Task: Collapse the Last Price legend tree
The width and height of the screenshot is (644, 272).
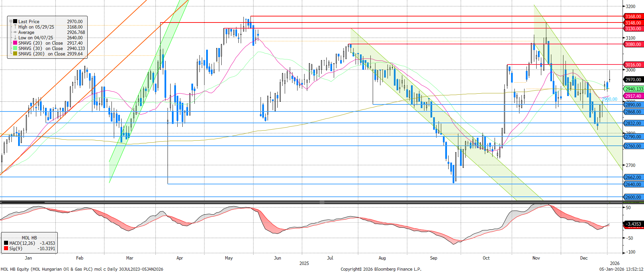Action: pos(11,21)
